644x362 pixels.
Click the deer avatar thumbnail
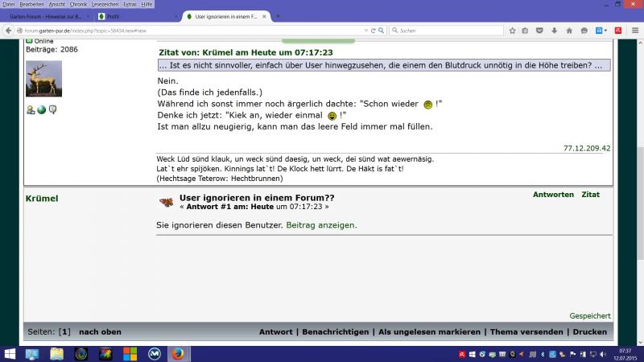[x=43, y=79]
